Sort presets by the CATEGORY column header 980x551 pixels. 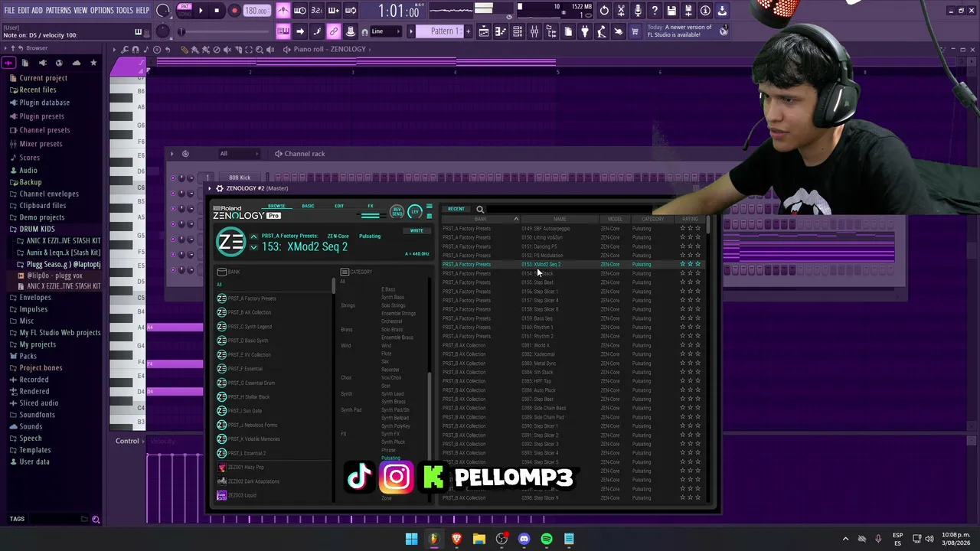click(653, 219)
